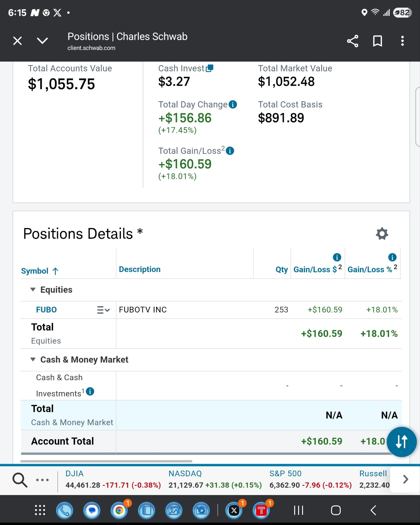Open the red T app in taskbar
The image size is (420, 525).
click(261, 510)
